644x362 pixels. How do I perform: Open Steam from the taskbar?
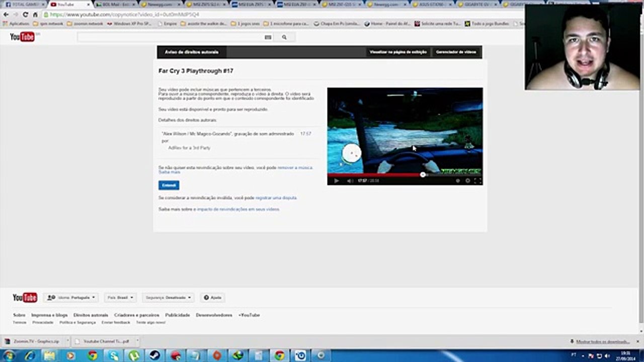[155, 355]
